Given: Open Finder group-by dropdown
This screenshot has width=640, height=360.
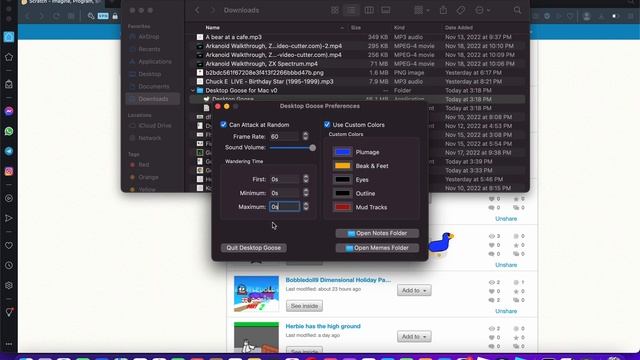Looking at the screenshot, I should [x=421, y=10].
